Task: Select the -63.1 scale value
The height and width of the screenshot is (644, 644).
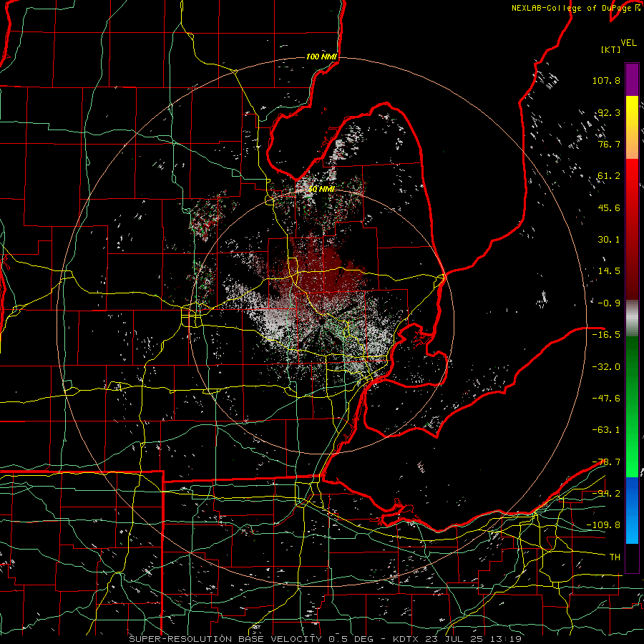Action: (x=606, y=430)
